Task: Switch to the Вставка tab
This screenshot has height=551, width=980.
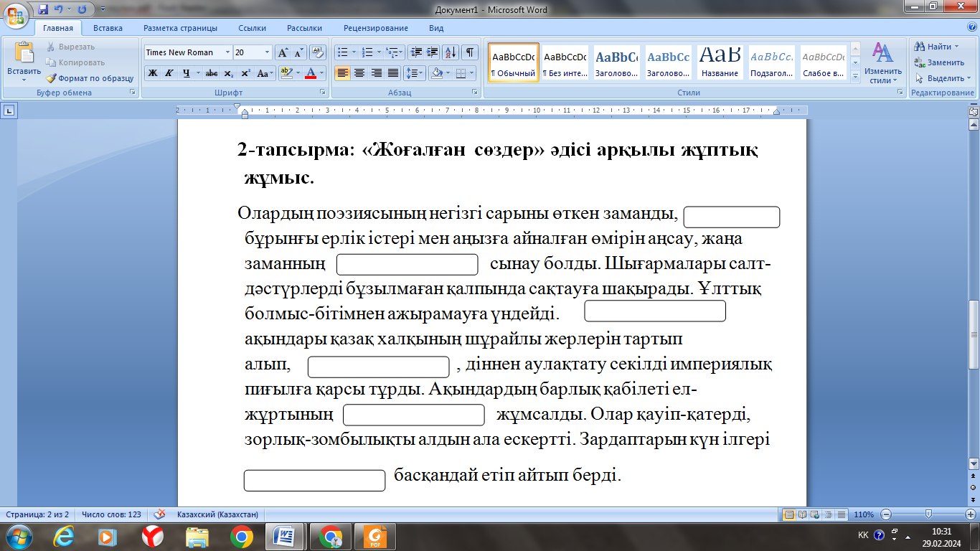Action: pos(108,28)
